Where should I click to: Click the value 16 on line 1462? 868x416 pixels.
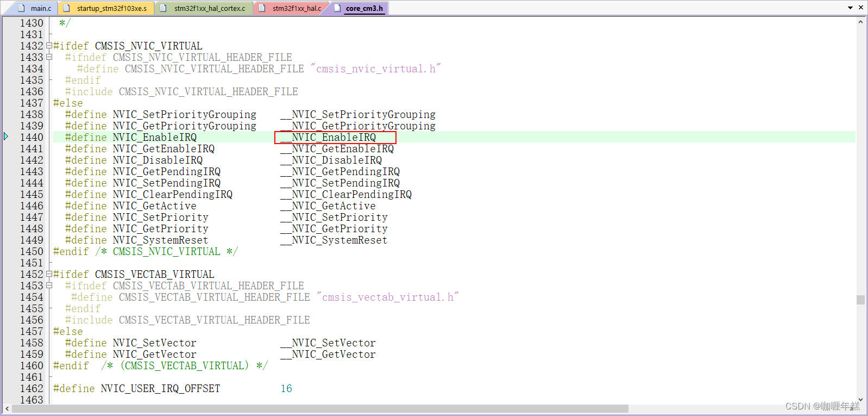286,388
